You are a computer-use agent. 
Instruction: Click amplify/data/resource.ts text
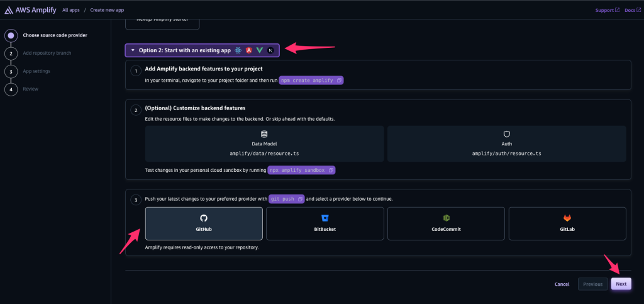tap(264, 153)
